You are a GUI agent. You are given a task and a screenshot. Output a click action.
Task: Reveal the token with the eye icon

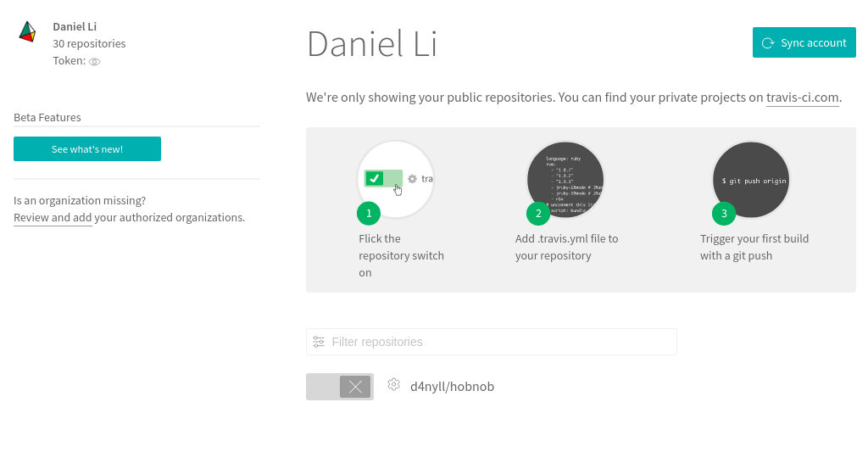95,62
